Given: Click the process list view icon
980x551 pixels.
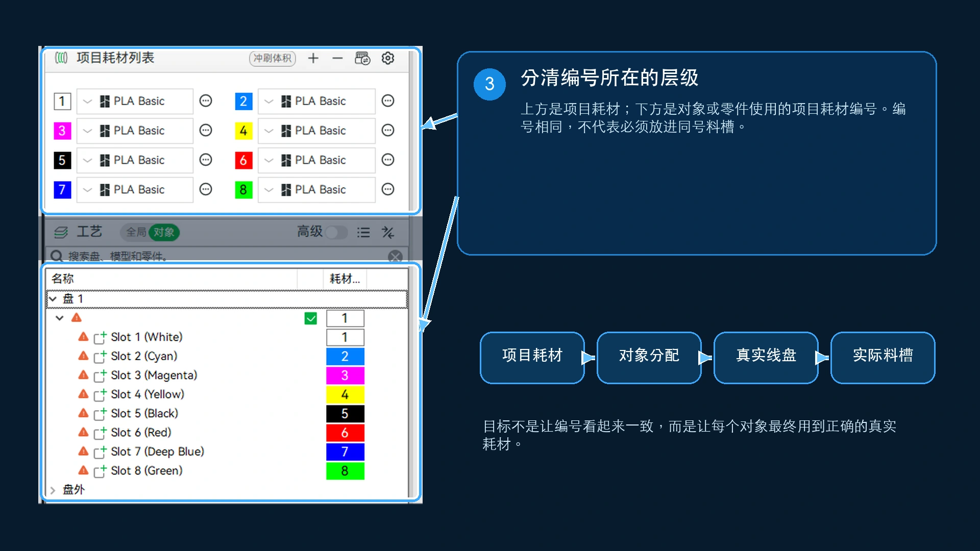Looking at the screenshot, I should (x=363, y=232).
